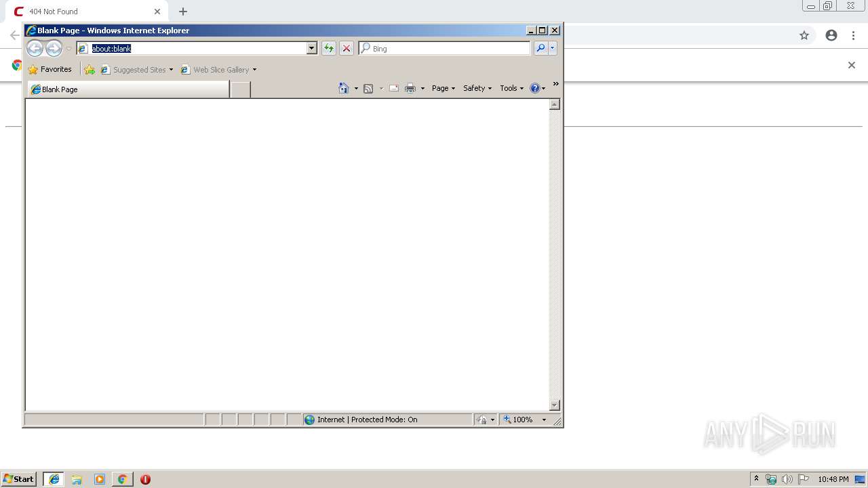The image size is (868, 488).
Task: Add page to Favorites bar icon
Action: (90, 69)
